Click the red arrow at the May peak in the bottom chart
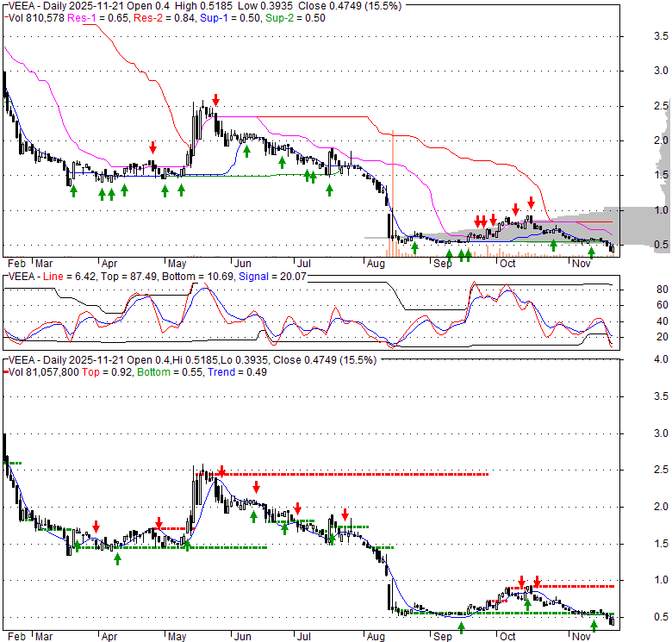 pyautogui.click(x=222, y=471)
